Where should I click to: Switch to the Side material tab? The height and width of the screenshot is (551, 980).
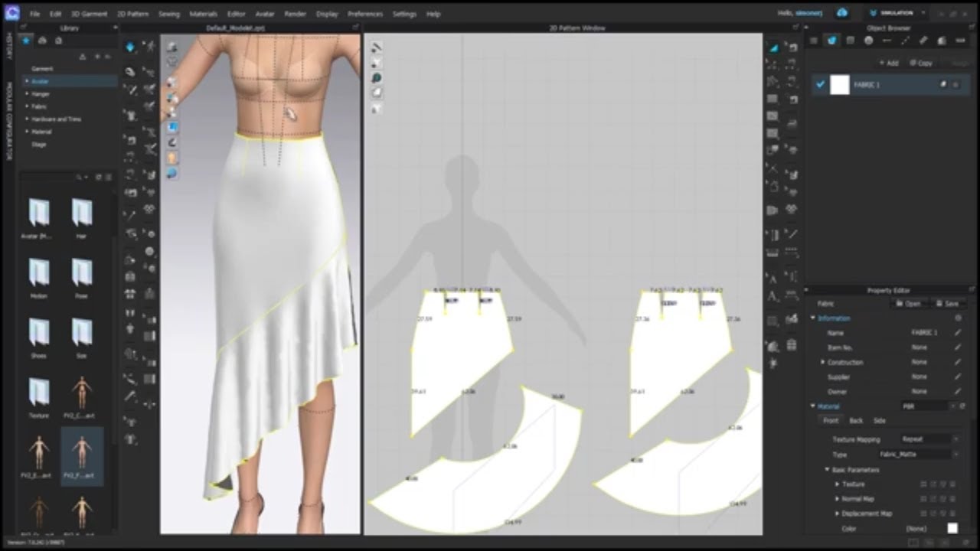click(880, 421)
